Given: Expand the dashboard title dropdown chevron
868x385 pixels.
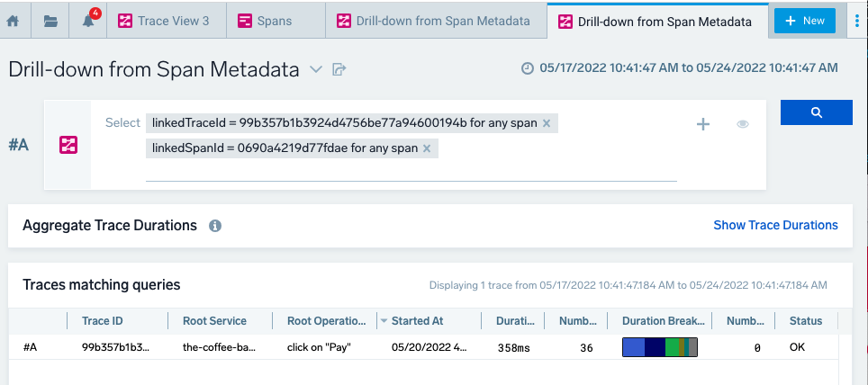Looking at the screenshot, I should 315,69.
